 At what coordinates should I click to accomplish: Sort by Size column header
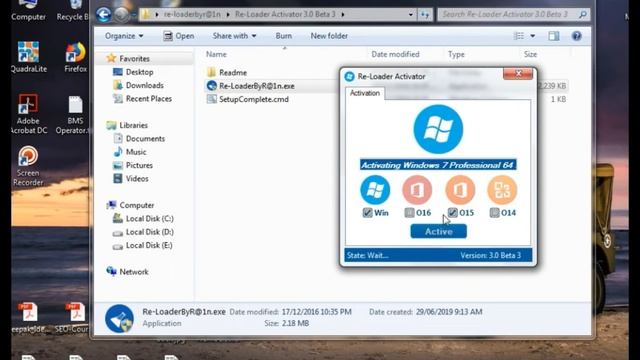click(530, 54)
